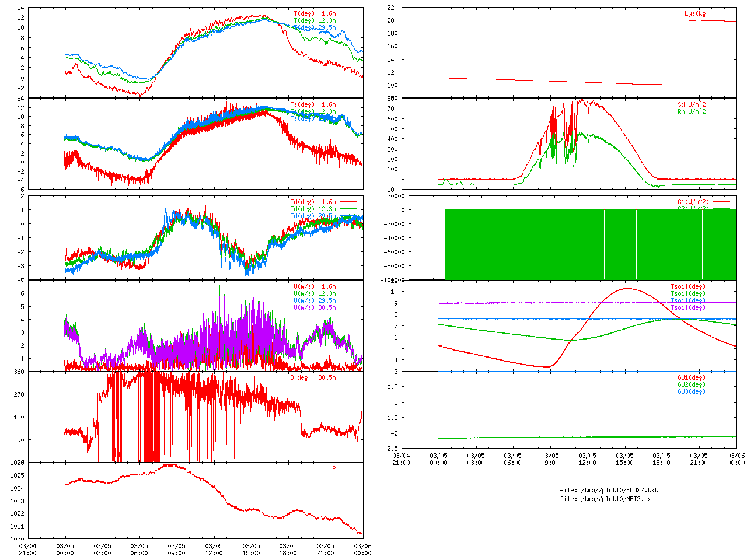This screenshot has width=747, height=560.
Task: Click the 'U(m/s) 29.5m' legend label
Action: tap(315, 300)
